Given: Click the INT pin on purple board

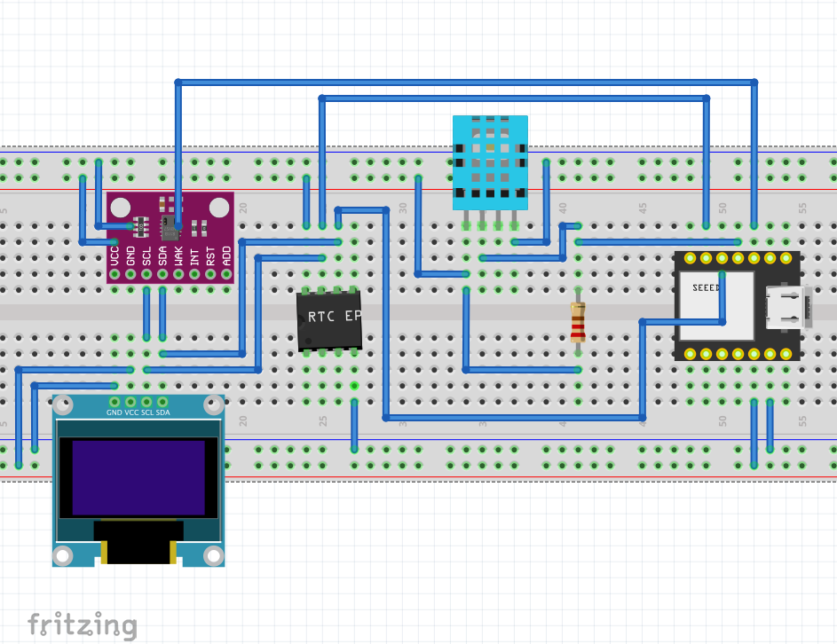Looking at the screenshot, I should click(194, 274).
